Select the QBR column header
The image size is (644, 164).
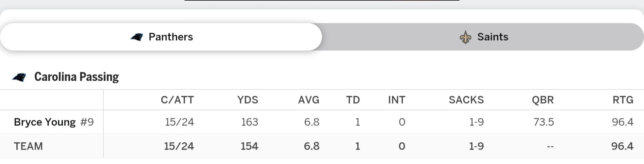click(543, 100)
